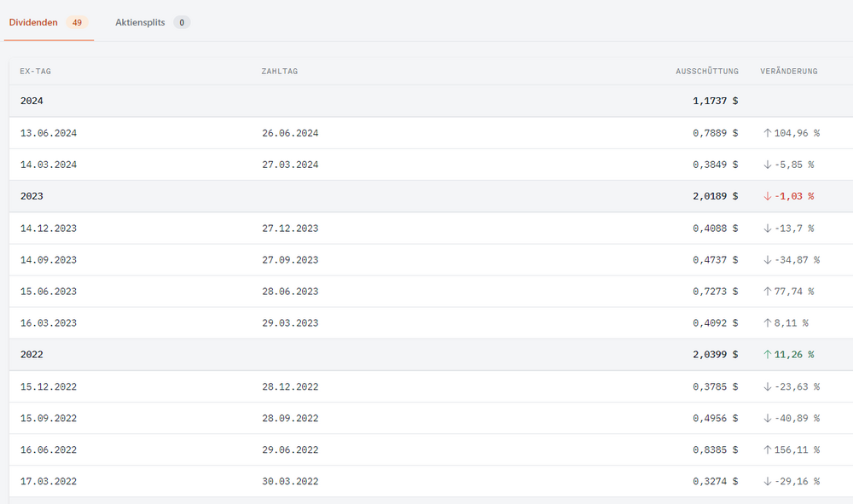Click the up arrow beside 77,74 %
Screen dimensions: 853x504
coord(768,292)
